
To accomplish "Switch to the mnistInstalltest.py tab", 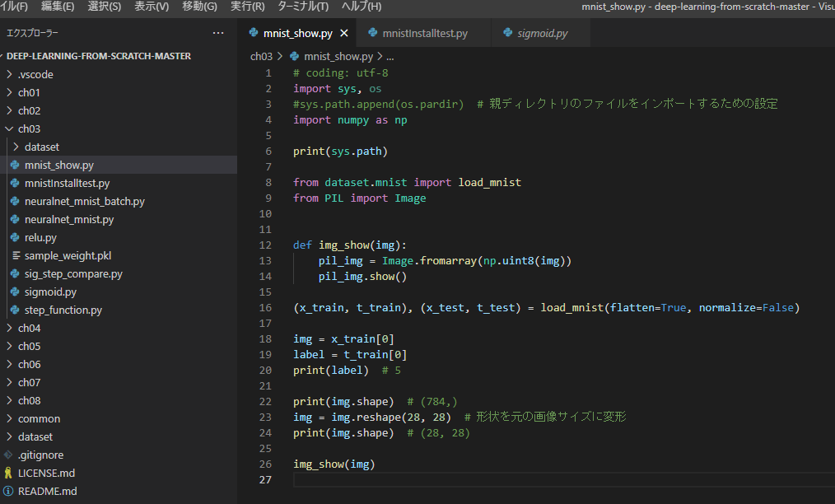I will (x=424, y=33).
